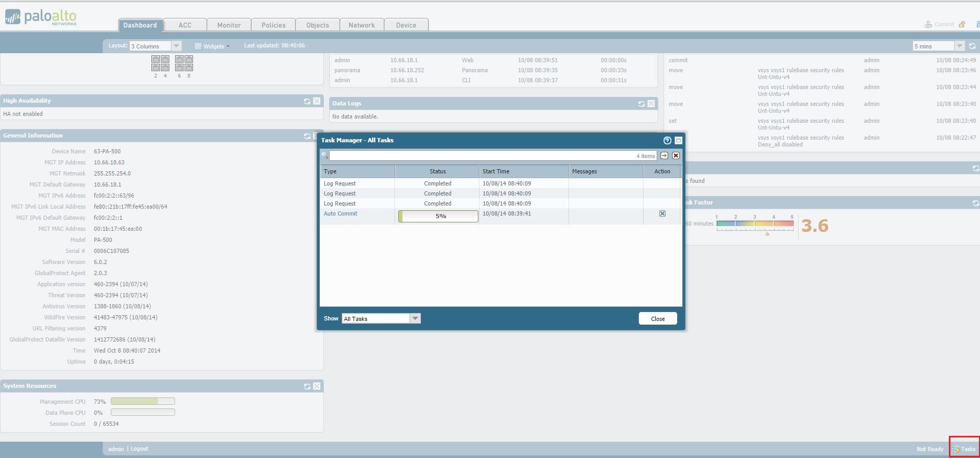Open the Monitor tab
Viewport: 980px width, 458px height.
(x=229, y=25)
